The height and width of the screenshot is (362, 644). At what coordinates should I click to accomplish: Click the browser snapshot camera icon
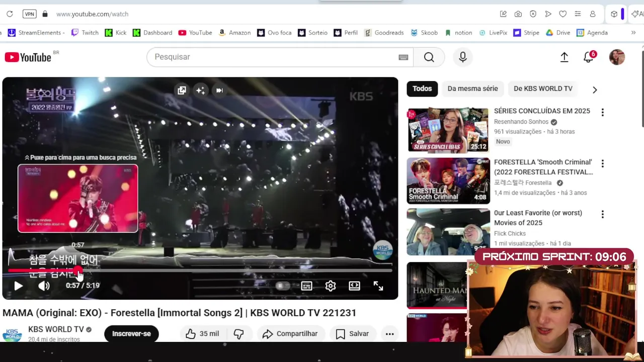(x=518, y=14)
